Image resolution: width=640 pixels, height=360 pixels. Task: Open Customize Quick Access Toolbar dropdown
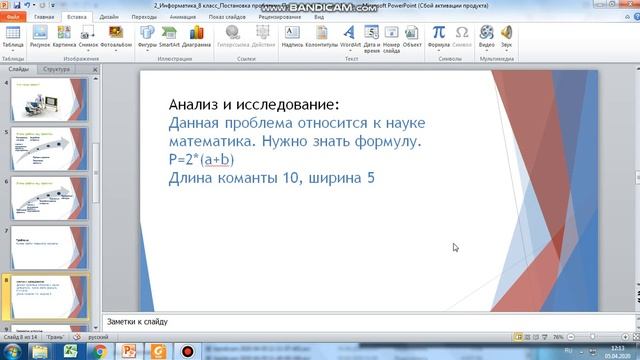53,5
